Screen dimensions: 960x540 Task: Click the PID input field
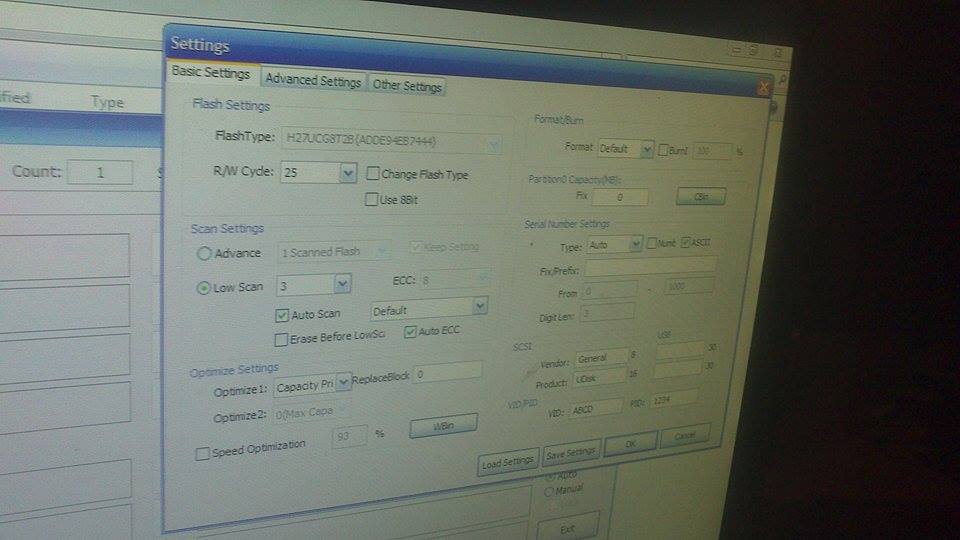tap(673, 399)
